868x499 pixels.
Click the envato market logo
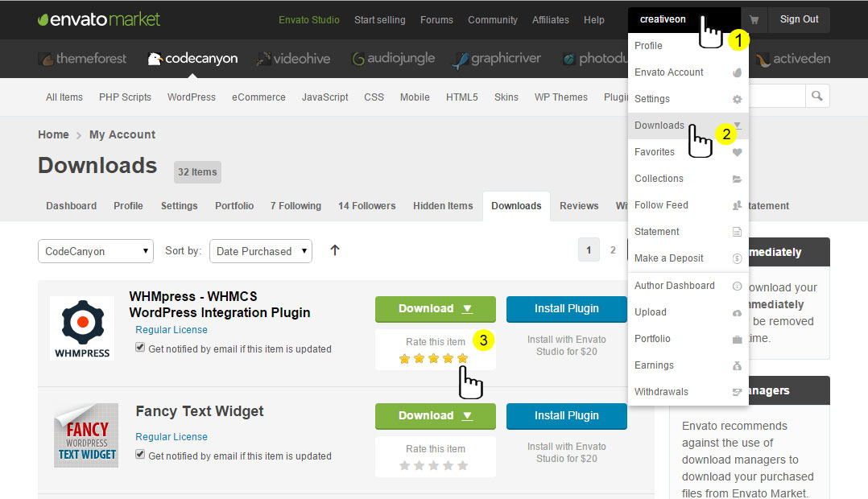point(99,19)
